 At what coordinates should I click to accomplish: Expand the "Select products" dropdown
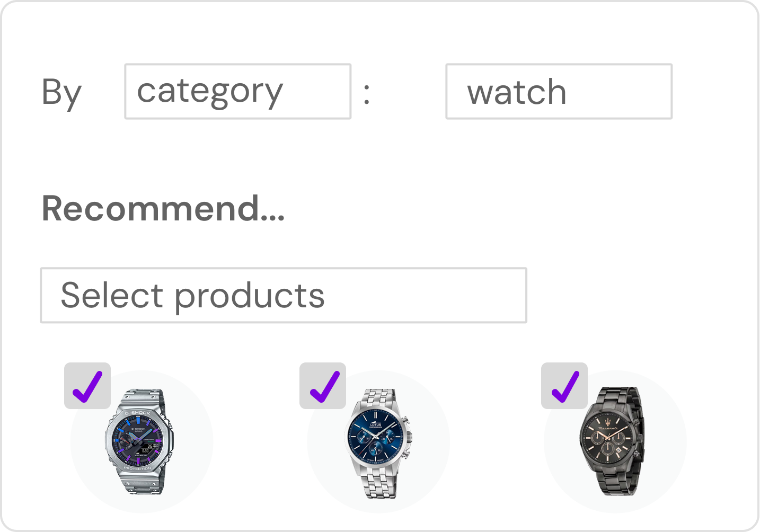(284, 295)
